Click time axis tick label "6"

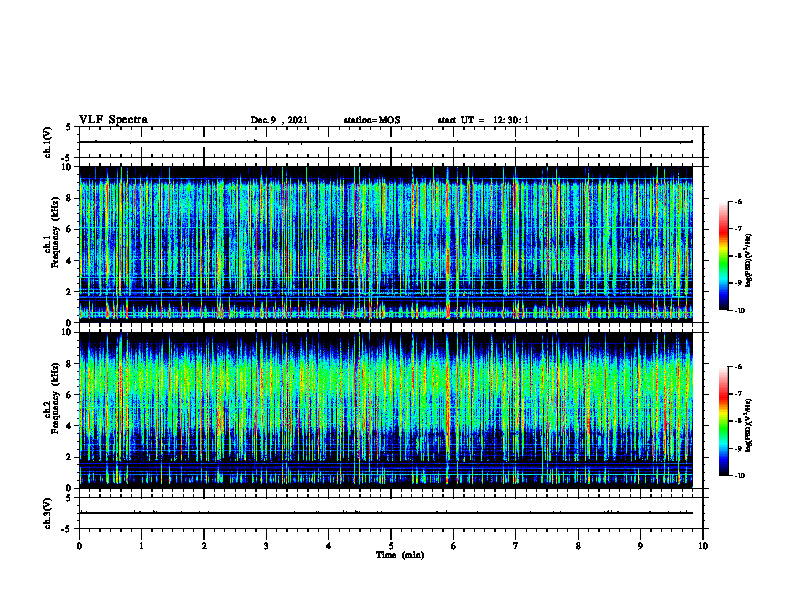tap(454, 546)
